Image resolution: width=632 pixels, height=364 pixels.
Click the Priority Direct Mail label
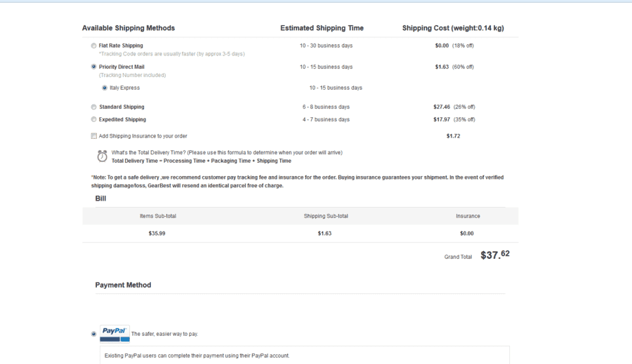[121, 67]
